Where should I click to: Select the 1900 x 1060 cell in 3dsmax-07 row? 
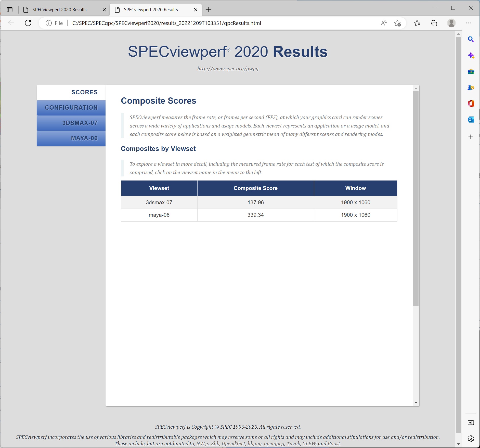(x=356, y=202)
